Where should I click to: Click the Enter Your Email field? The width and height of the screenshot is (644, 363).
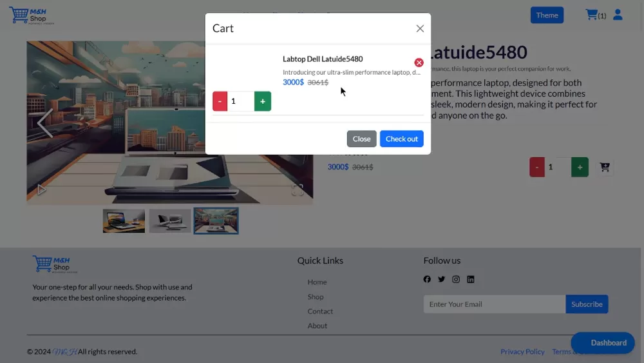click(495, 304)
